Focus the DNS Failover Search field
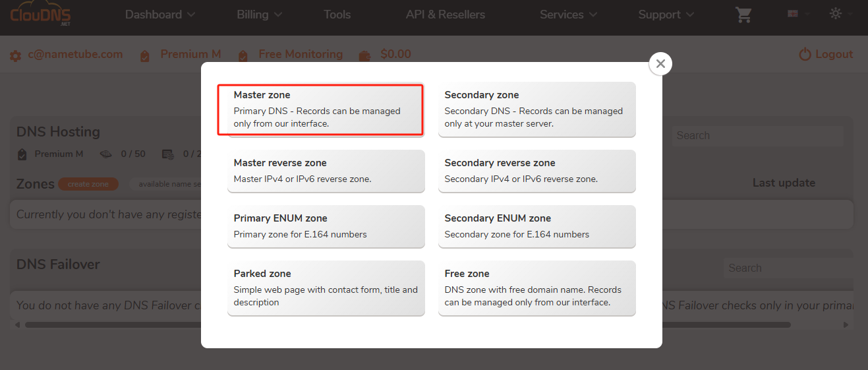The width and height of the screenshot is (868, 370). (788, 268)
